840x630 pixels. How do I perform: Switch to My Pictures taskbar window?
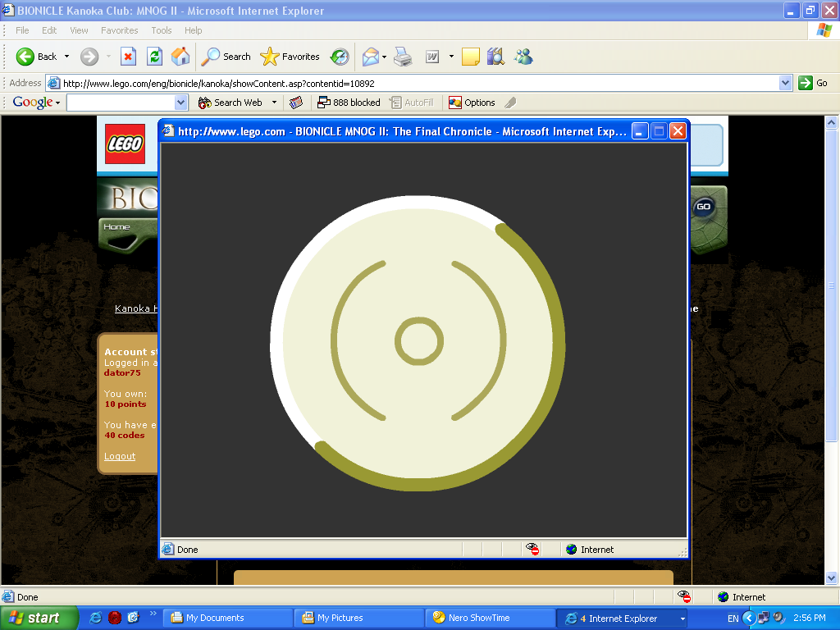[x=360, y=618]
